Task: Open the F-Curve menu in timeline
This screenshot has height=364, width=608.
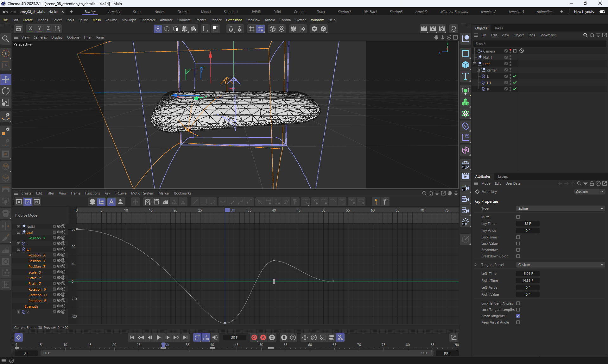Action: (x=120, y=193)
